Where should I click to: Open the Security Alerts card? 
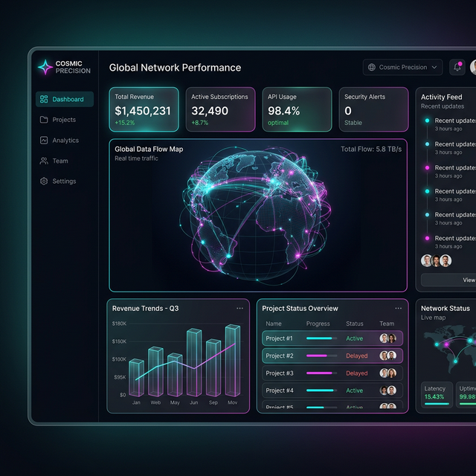(373, 109)
